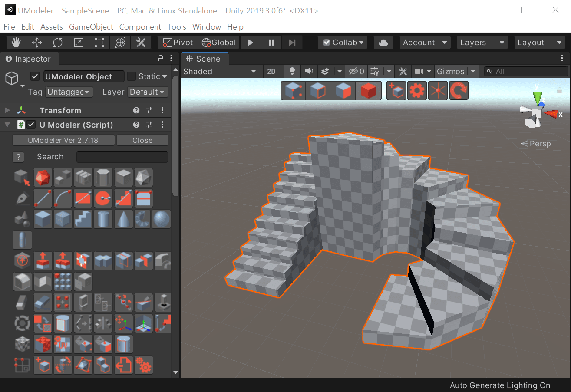Switch to Face mode in Scene toolbar
The height and width of the screenshot is (392, 571).
pyautogui.click(x=343, y=91)
